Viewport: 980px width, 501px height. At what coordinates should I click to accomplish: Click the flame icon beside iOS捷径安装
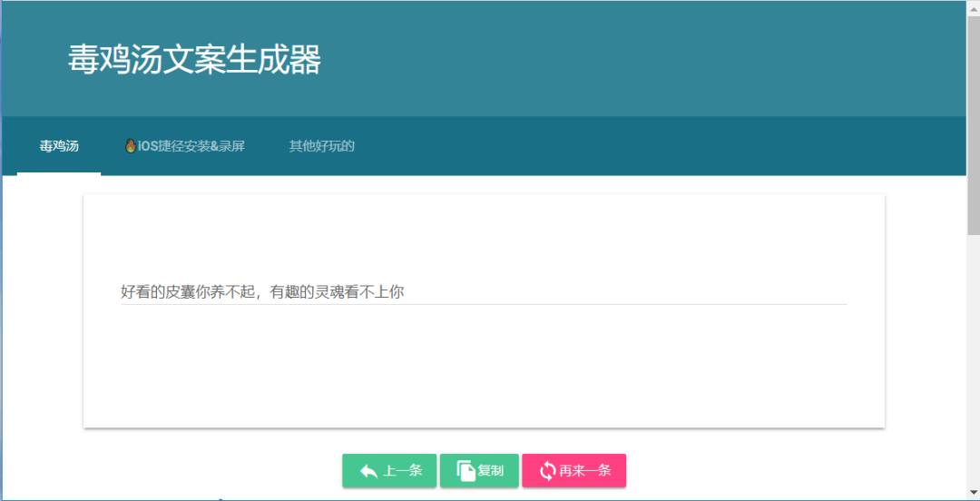[131, 146]
